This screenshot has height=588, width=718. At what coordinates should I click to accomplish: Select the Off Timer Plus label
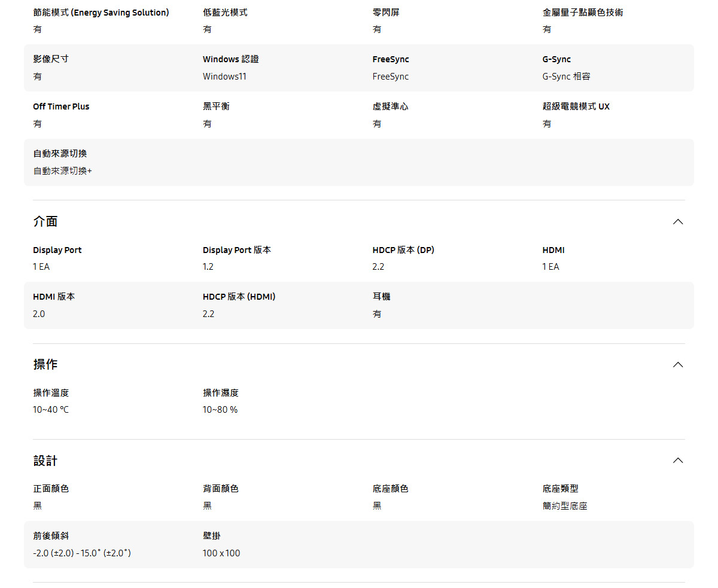(x=61, y=106)
